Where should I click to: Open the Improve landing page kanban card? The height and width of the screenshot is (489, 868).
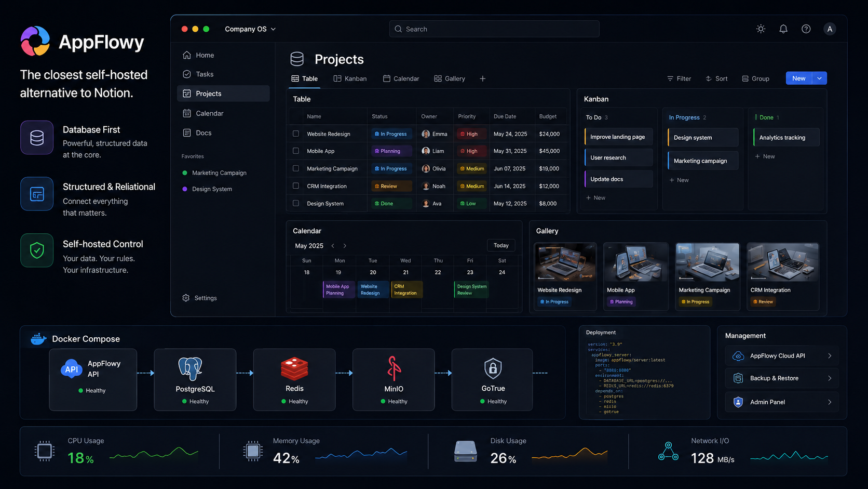(x=618, y=137)
